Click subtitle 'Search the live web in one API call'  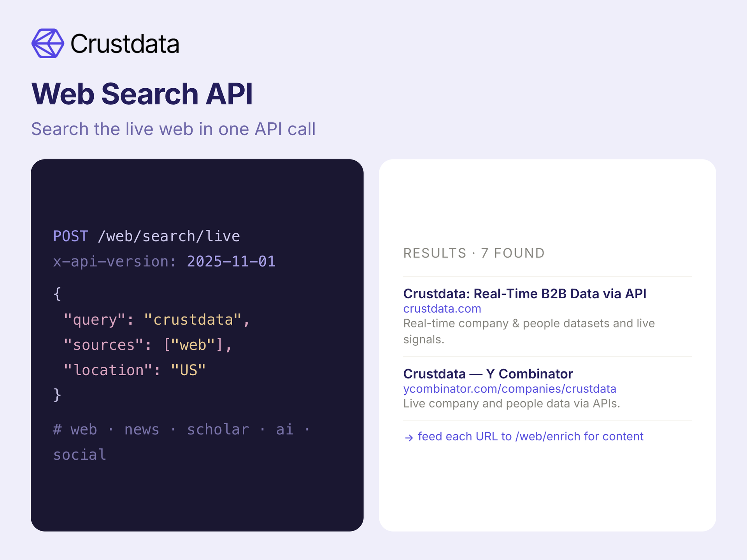173,129
